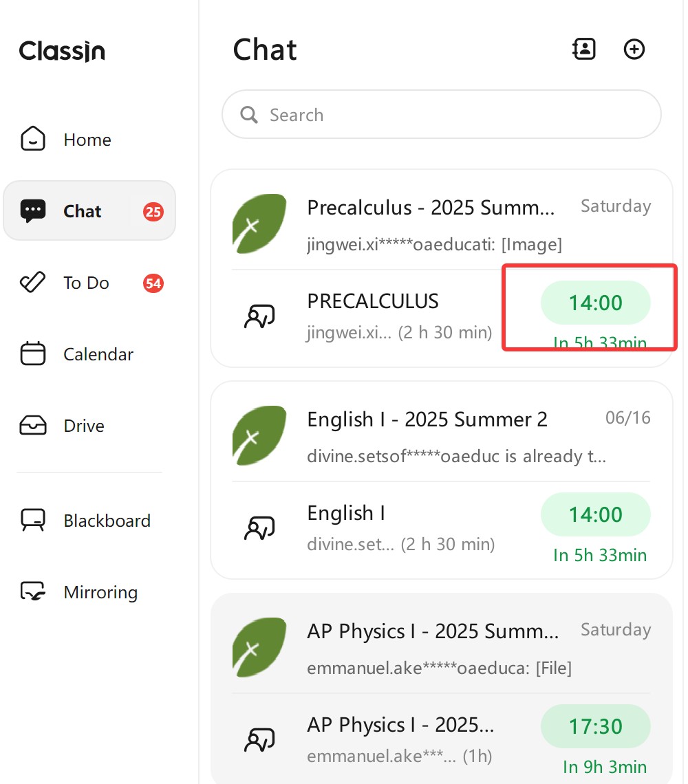Click the ClassIn logo
This screenshot has height=784, width=688.
pyautogui.click(x=62, y=51)
